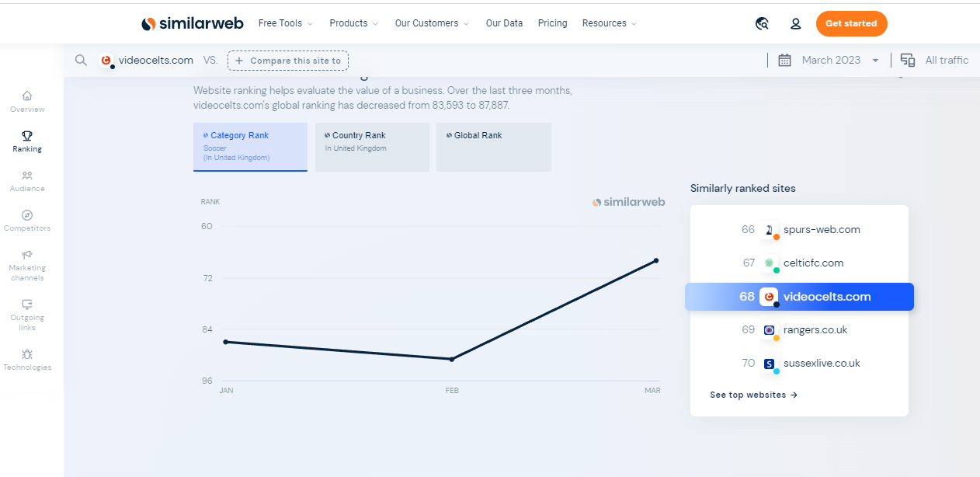980x477 pixels.
Task: Switch to the Country Rank tab
Action: (372, 146)
